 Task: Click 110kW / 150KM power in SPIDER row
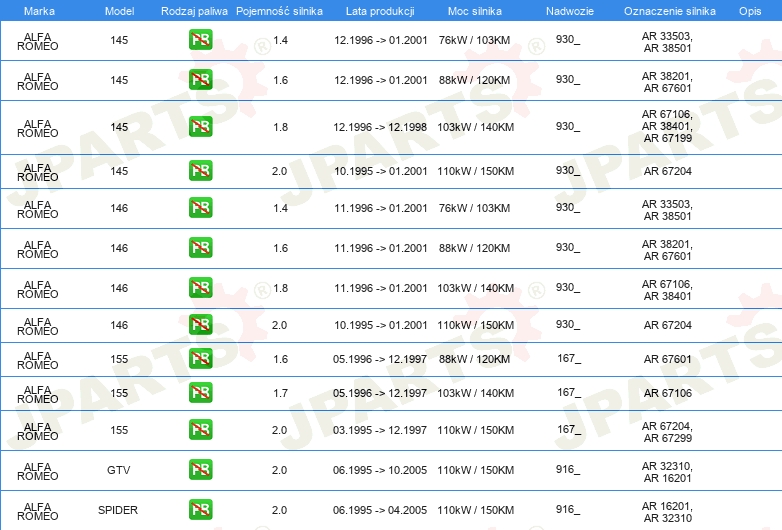(x=475, y=510)
